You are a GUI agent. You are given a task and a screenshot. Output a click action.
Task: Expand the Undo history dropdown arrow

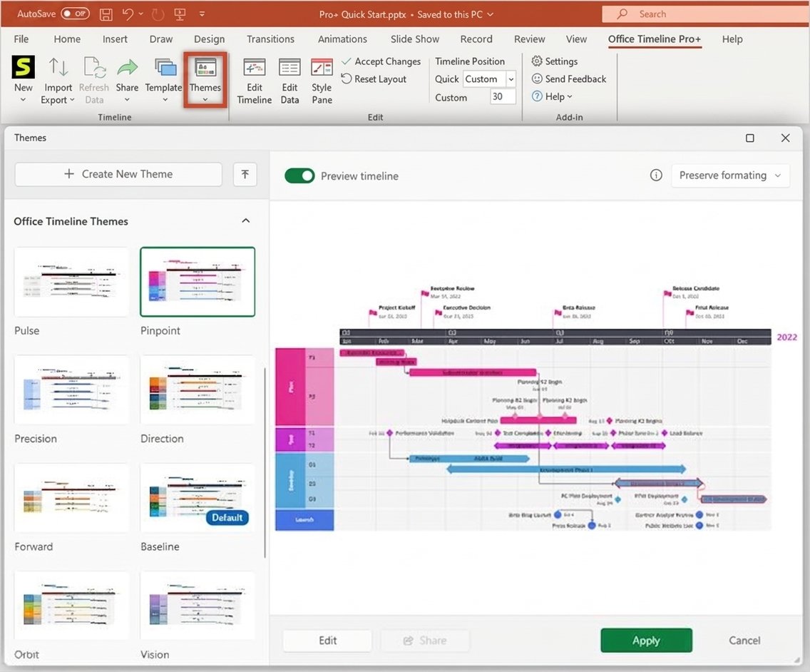(141, 14)
